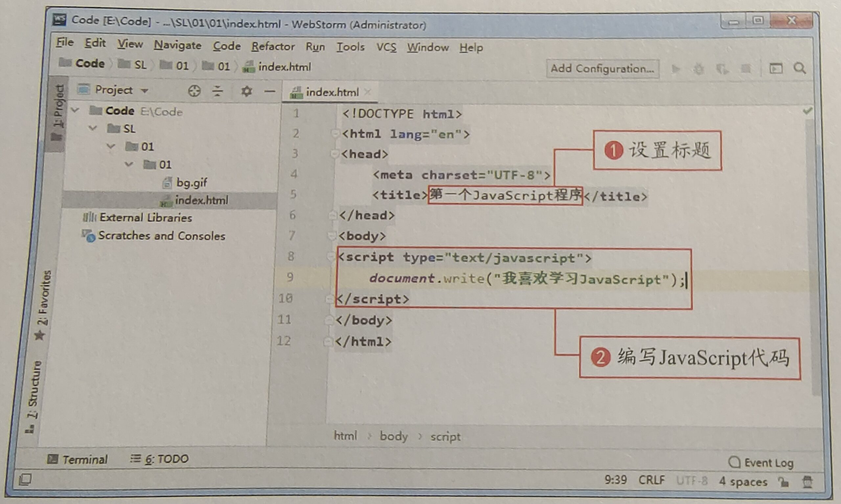Click the Stop square icon in toolbar

point(745,69)
